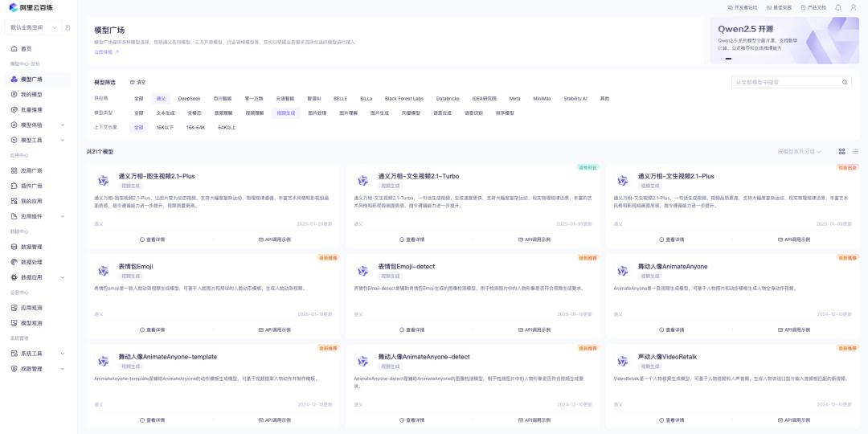Open notifications via the bell icon
This screenshot has width=868, height=434.
(838, 8)
